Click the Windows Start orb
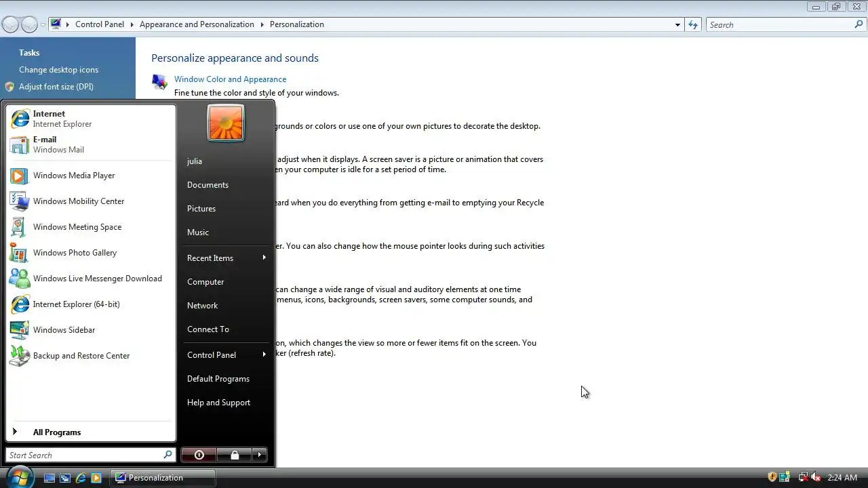 click(x=20, y=477)
